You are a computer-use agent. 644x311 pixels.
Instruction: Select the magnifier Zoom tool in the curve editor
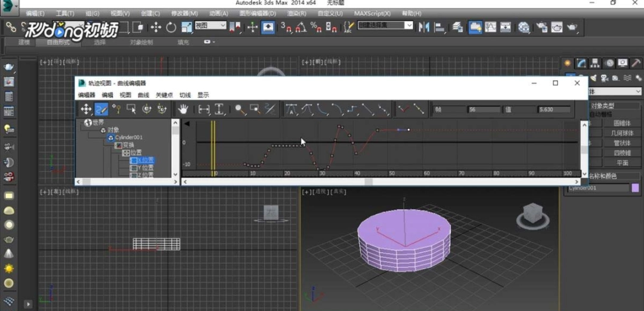240,109
